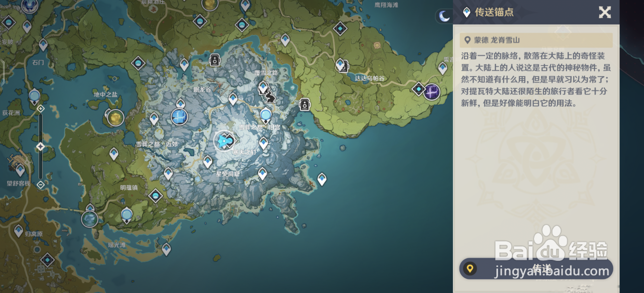The height and width of the screenshot is (293, 644).
Task: Select the waypoint above 星荧洞窟 label
Action: coord(208,162)
